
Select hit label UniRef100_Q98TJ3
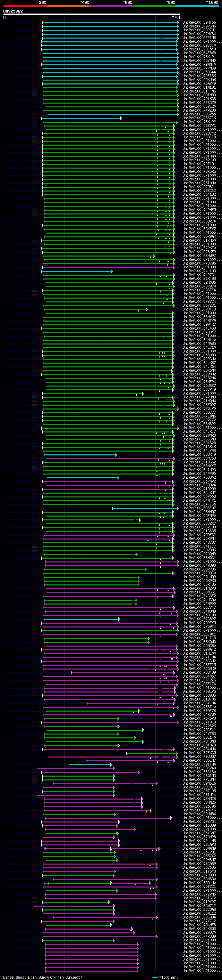199,309
